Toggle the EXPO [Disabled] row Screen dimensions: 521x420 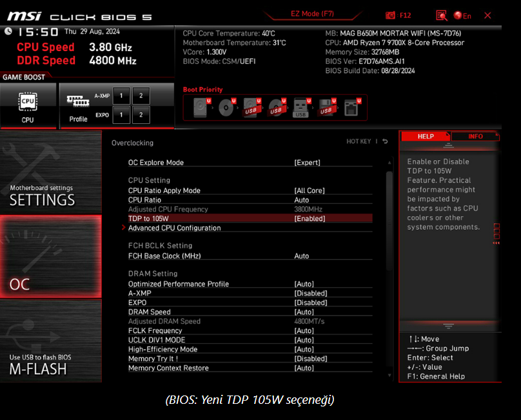(x=250, y=303)
